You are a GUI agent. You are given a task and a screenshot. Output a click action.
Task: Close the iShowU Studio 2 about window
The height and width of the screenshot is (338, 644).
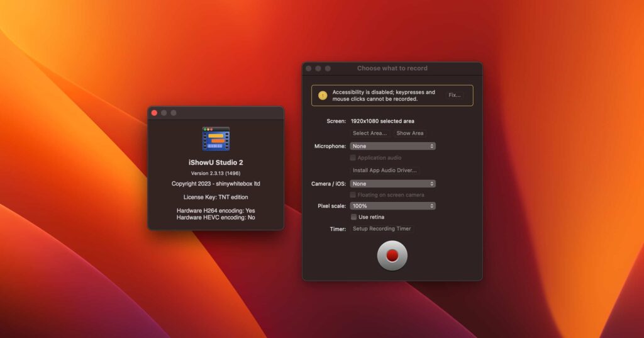pos(155,113)
